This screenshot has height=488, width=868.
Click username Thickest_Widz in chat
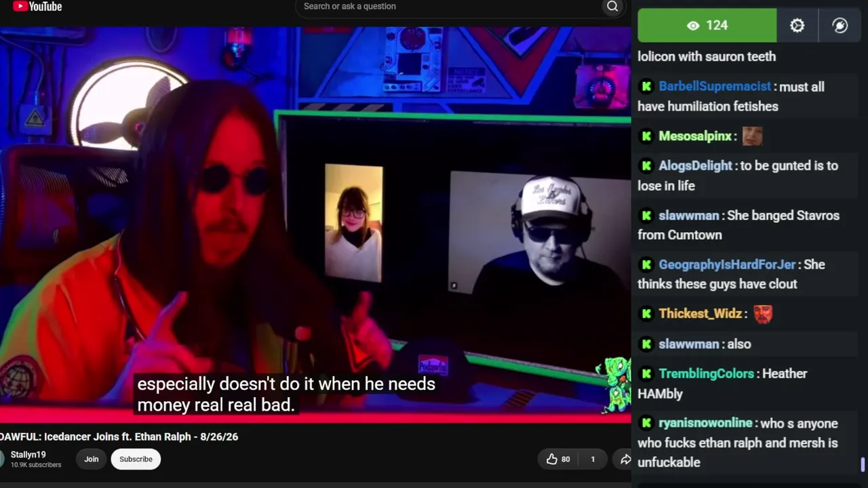coord(701,314)
